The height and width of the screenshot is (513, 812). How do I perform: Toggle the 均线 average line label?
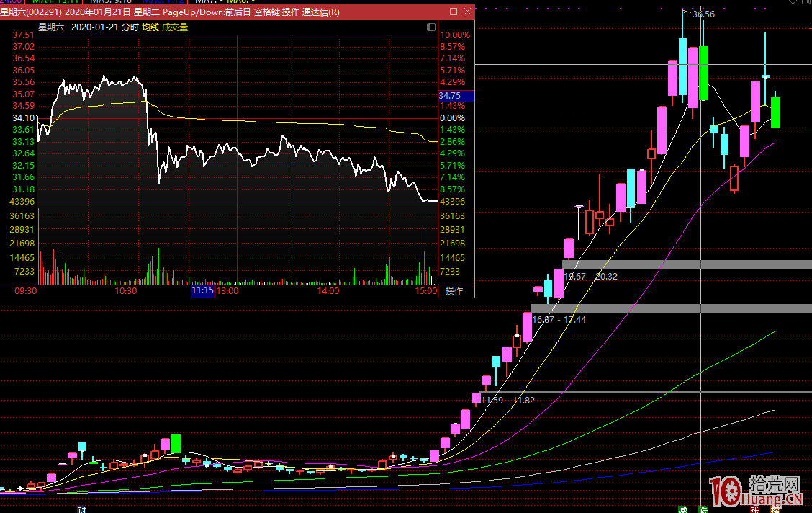click(150, 27)
